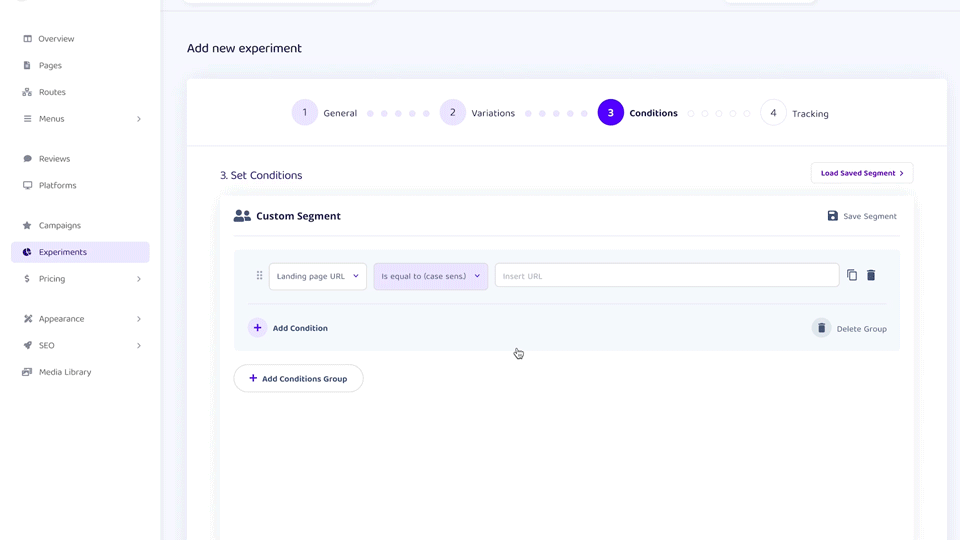The height and width of the screenshot is (540, 960).
Task: Click the 'Custom Segment' title text
Action: (298, 216)
